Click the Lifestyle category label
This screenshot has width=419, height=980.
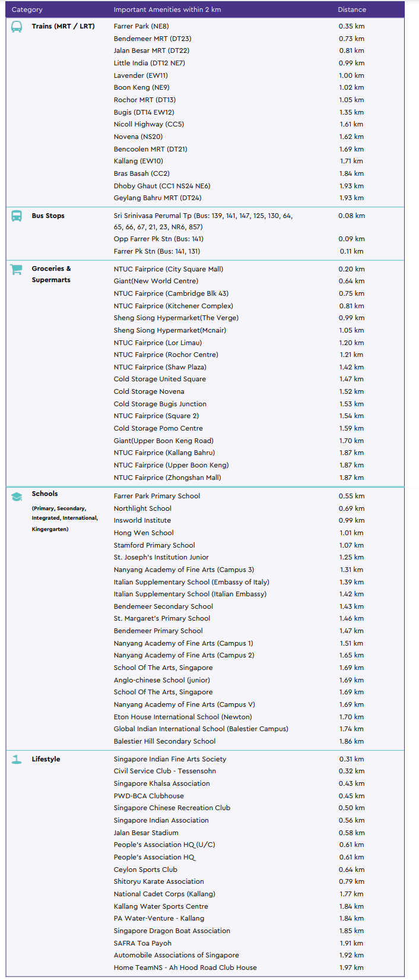pyautogui.click(x=46, y=759)
